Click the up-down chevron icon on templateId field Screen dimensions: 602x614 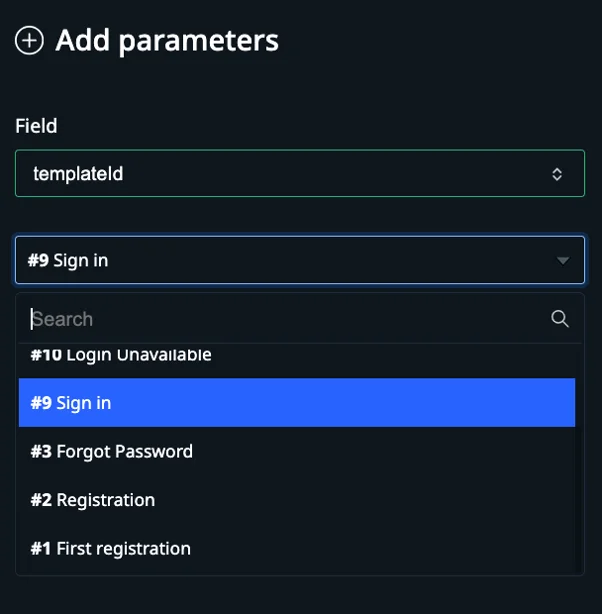click(x=558, y=174)
